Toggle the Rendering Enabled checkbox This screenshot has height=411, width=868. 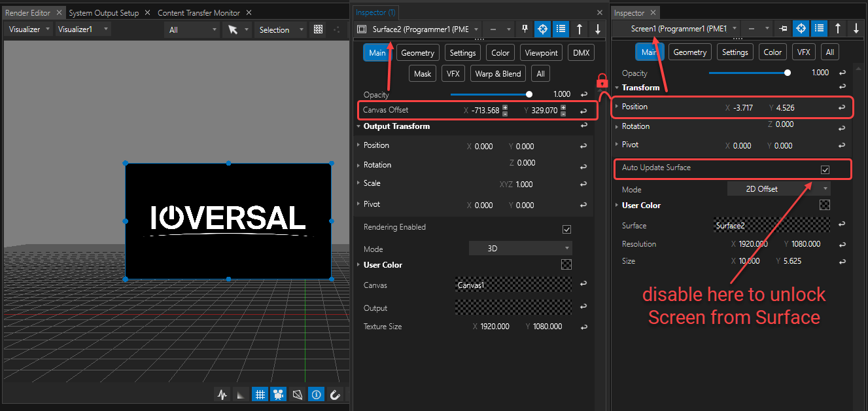pyautogui.click(x=566, y=229)
